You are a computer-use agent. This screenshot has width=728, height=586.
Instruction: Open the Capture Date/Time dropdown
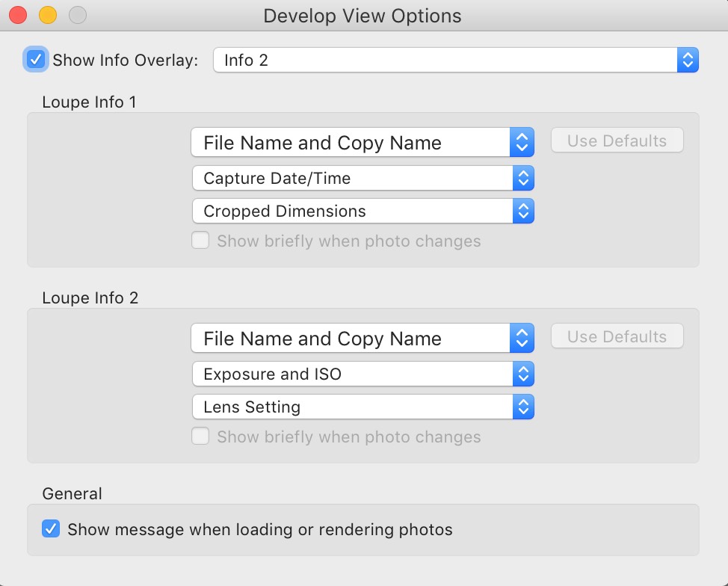[x=363, y=179]
